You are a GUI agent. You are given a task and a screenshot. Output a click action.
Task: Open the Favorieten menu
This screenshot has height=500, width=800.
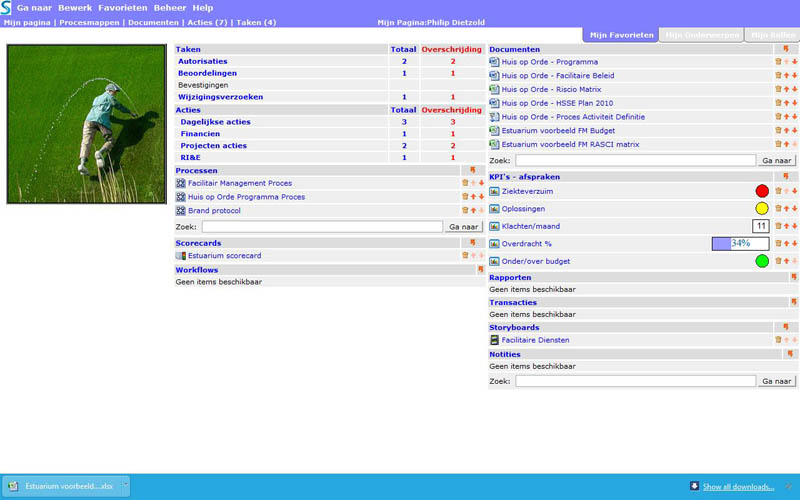pyautogui.click(x=121, y=7)
